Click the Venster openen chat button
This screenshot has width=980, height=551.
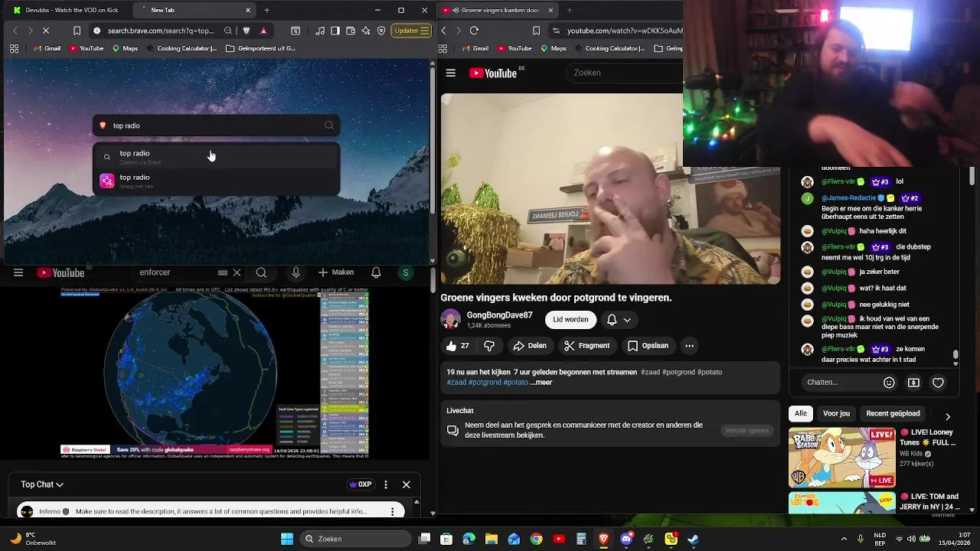pyautogui.click(x=747, y=431)
